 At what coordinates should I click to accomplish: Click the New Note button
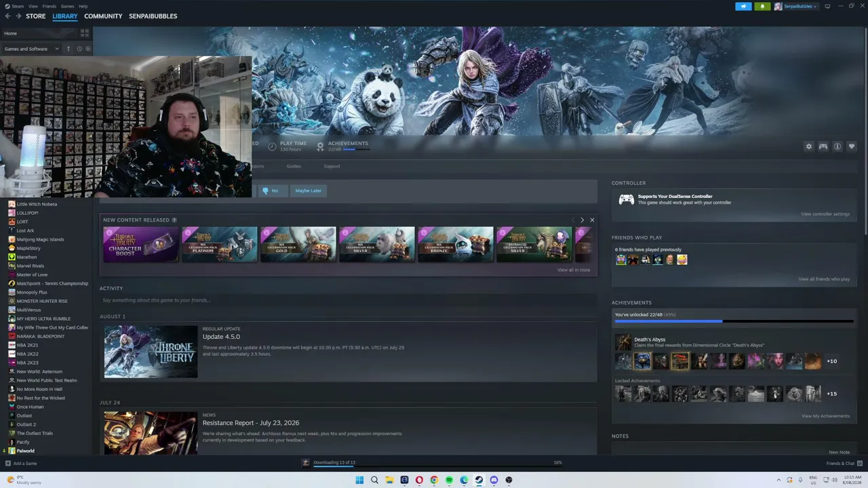pos(839,452)
